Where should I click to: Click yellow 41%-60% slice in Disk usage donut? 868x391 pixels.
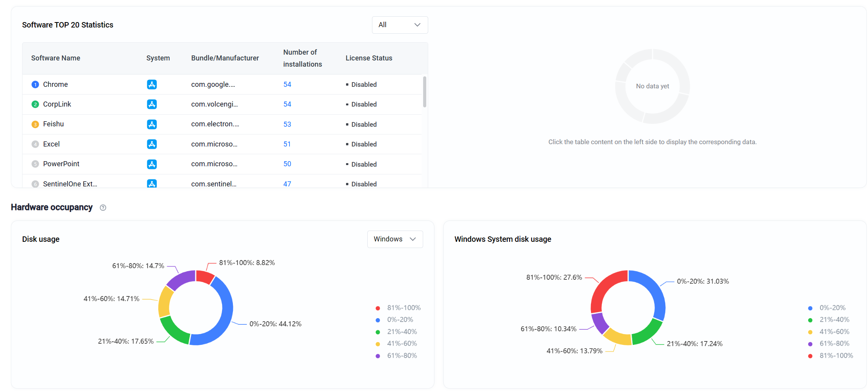[x=164, y=302]
